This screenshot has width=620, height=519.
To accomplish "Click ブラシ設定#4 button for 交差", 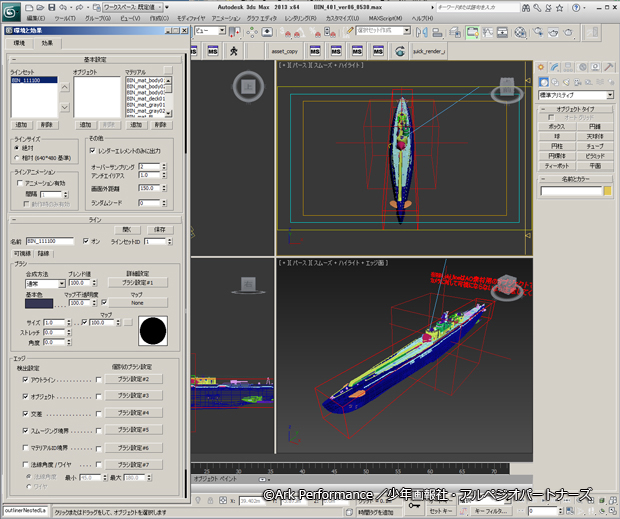I will point(133,413).
